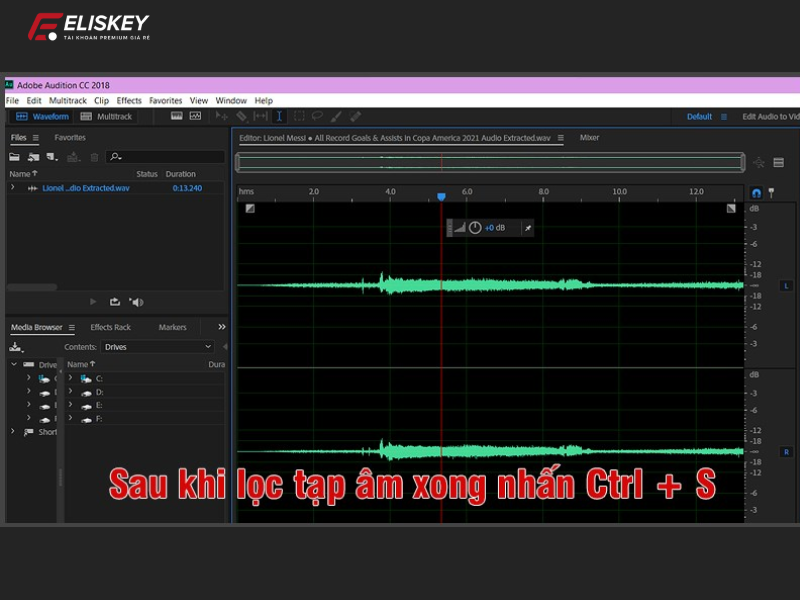The image size is (800, 600).
Task: Select the Time Selection tool
Action: (x=279, y=116)
